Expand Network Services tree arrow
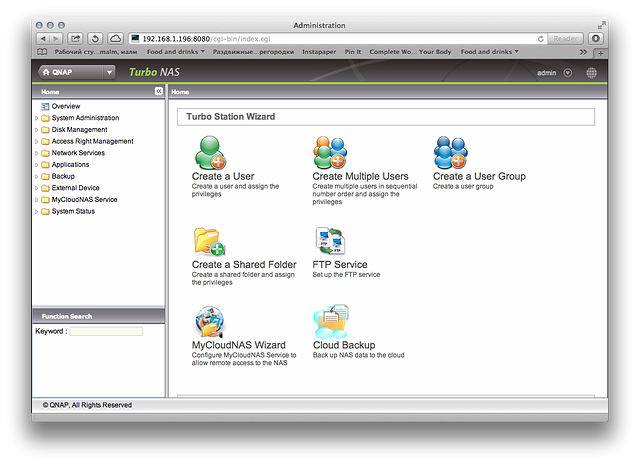This screenshot has width=640, height=466. coord(36,153)
